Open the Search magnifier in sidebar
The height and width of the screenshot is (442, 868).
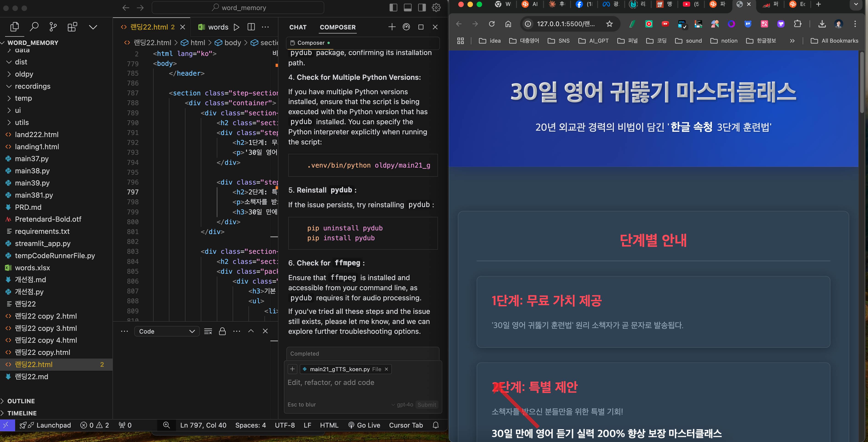click(34, 27)
